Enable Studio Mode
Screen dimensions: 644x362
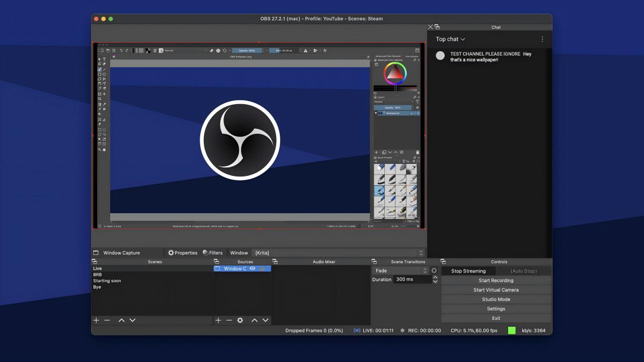(496, 299)
